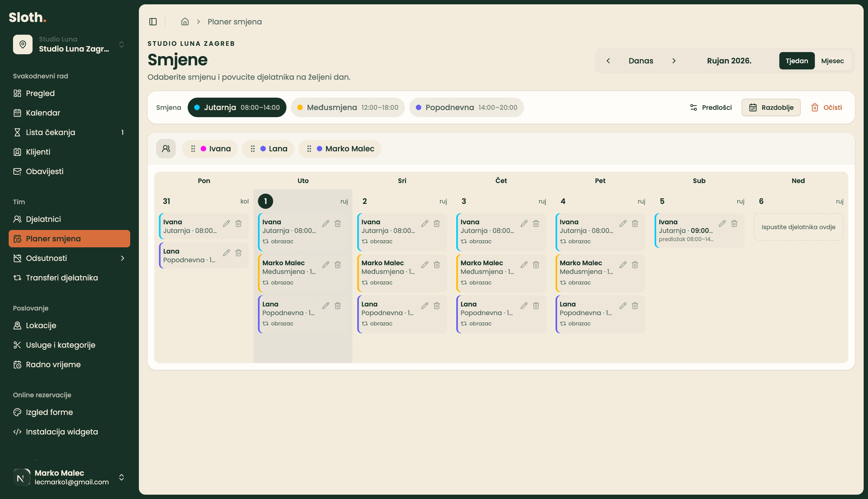This screenshot has width=868, height=499.
Task: Open the Marko Malec account menu
Action: (x=69, y=477)
